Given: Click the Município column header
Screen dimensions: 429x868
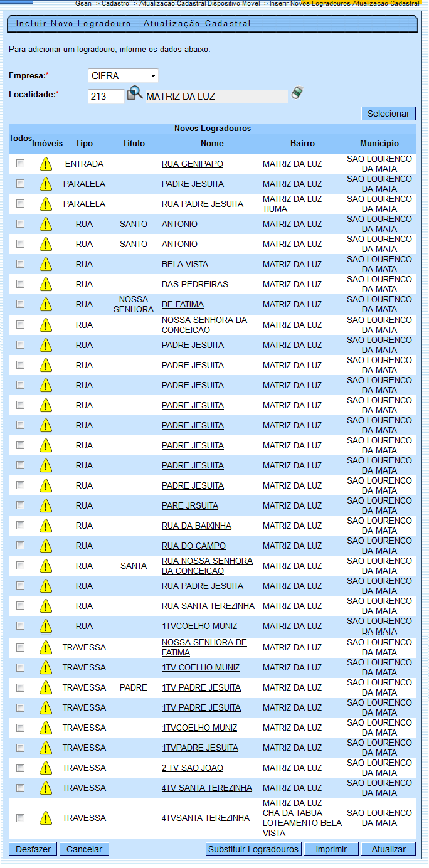Looking at the screenshot, I should point(379,143).
